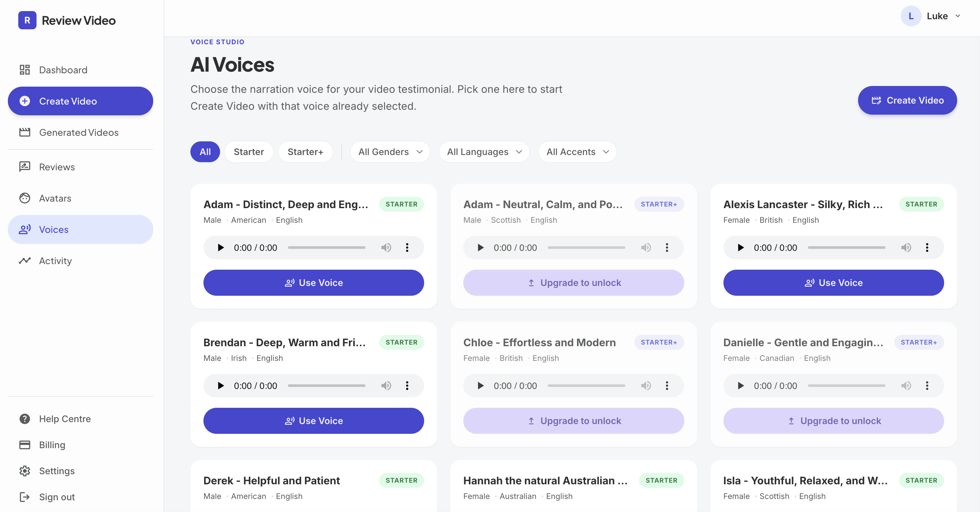Click the Isla - Youthful, Relaxed voice title
This screenshot has width=980, height=512.
[x=805, y=480]
